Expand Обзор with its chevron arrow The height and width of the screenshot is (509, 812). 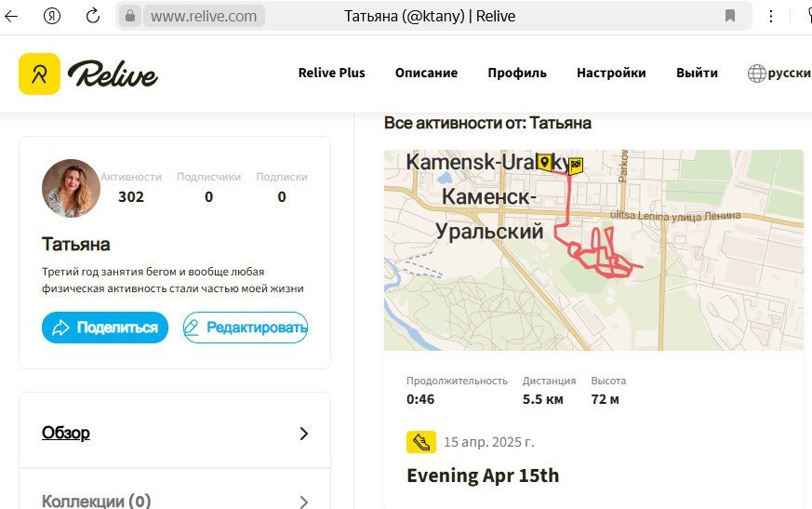[304, 434]
